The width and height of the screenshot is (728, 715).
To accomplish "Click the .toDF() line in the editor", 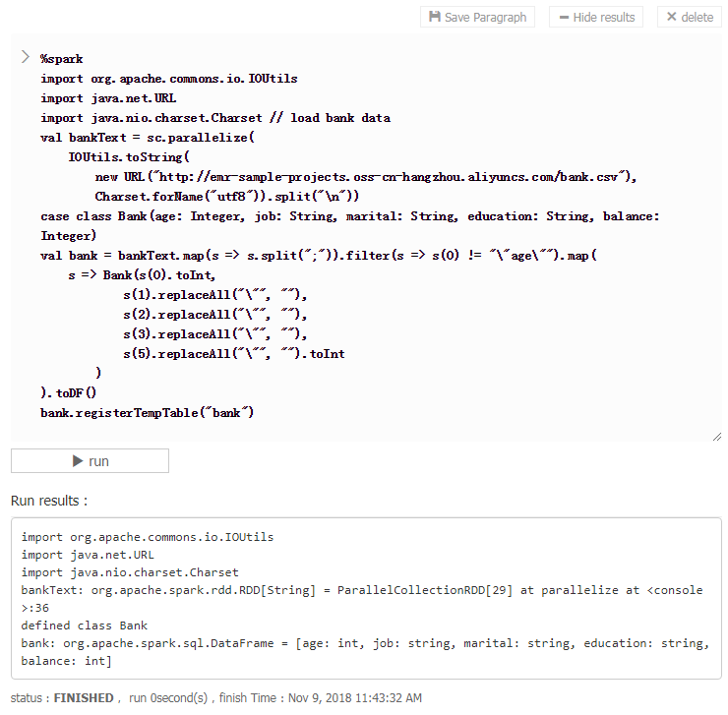I will click(x=69, y=392).
